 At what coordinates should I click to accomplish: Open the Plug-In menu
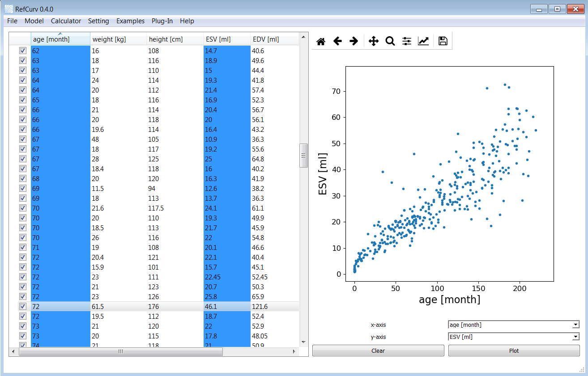(162, 21)
